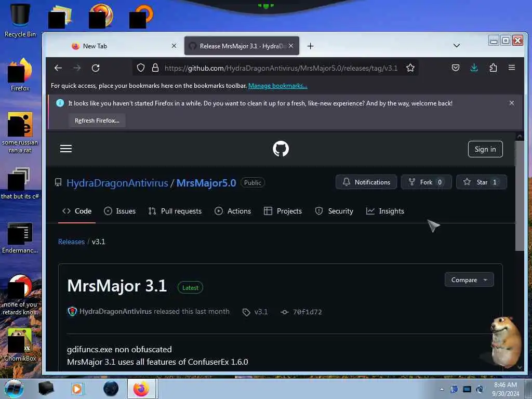Image resolution: width=532 pixels, height=399 pixels.
Task: Go back with the browser back arrow
Action: 58,68
